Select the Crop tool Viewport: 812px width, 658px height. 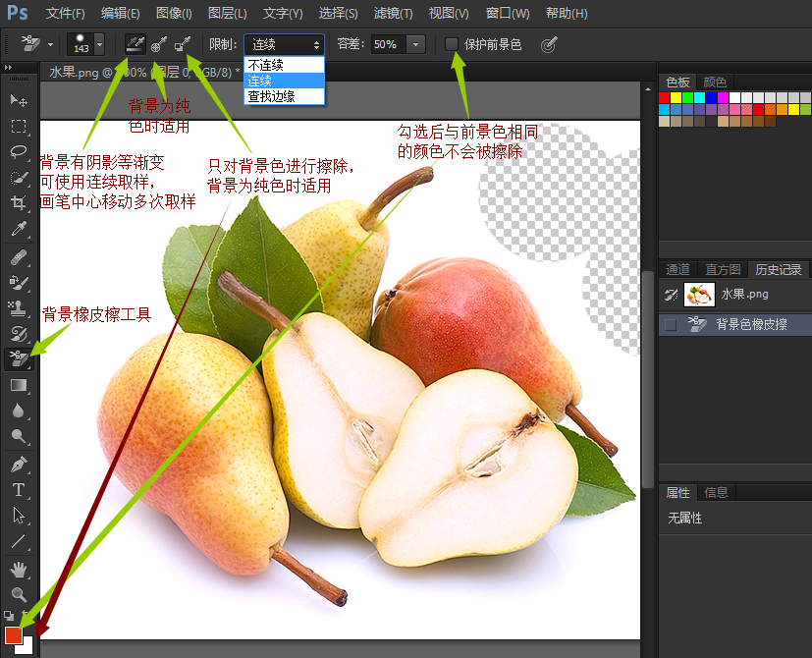point(19,202)
